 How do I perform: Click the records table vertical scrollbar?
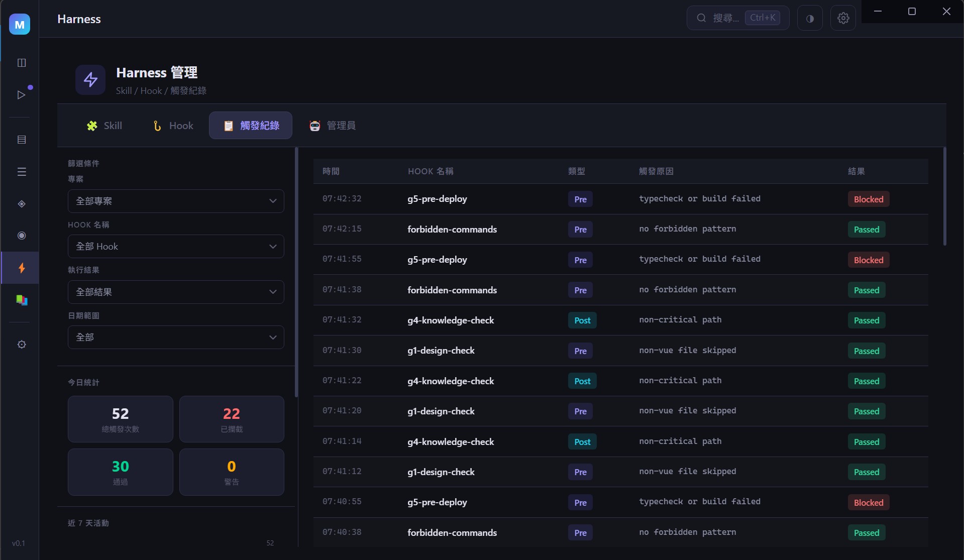click(945, 196)
